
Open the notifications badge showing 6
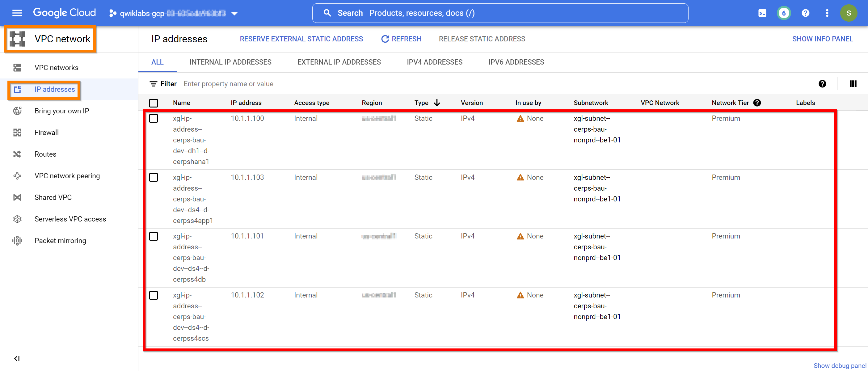(x=784, y=13)
